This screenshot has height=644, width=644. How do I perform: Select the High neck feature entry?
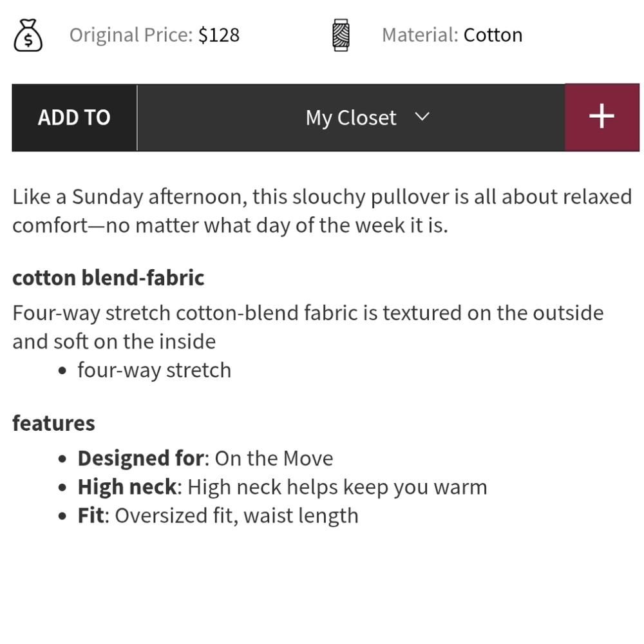point(282,487)
